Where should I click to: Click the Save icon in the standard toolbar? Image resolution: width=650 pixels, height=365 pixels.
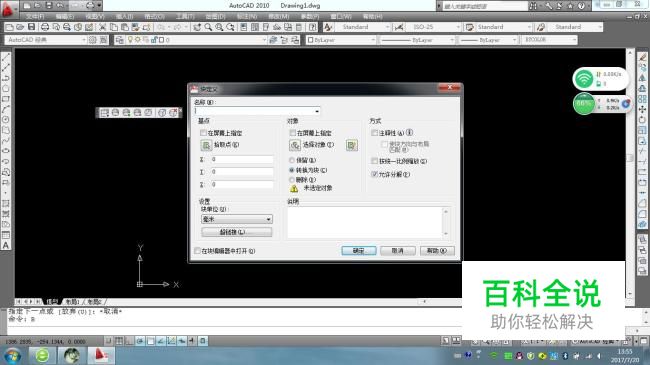[31, 27]
